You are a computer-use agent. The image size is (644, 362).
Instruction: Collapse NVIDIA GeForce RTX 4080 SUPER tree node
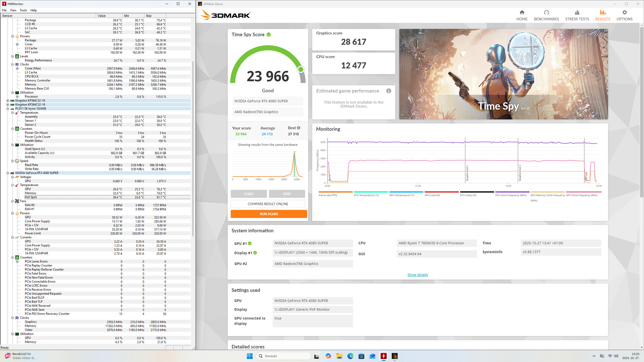coord(8,173)
